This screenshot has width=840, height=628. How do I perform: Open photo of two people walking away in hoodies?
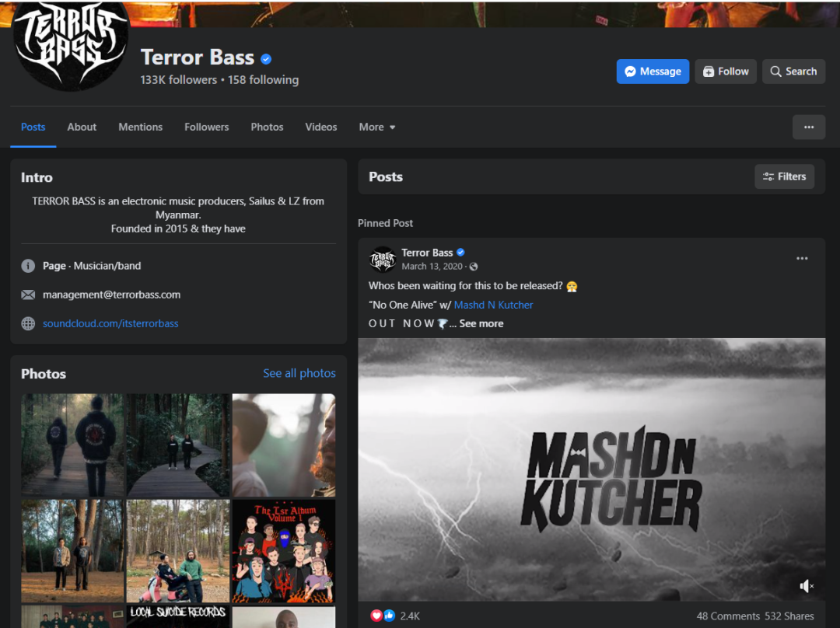click(72, 445)
